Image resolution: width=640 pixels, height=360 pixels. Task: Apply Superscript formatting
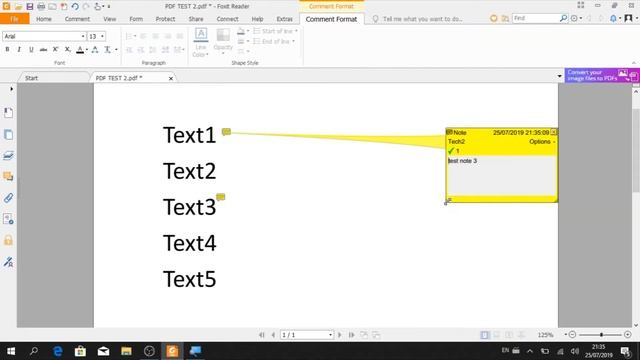[x=56, y=49]
